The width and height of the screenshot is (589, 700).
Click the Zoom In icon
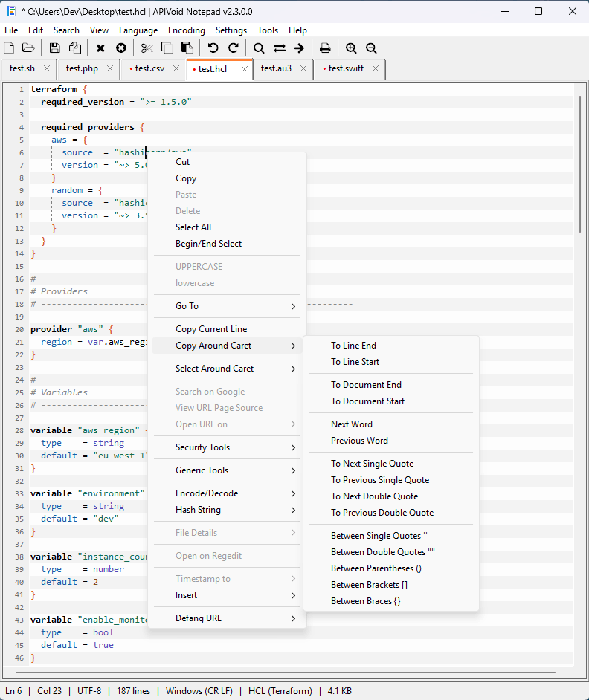tap(351, 48)
